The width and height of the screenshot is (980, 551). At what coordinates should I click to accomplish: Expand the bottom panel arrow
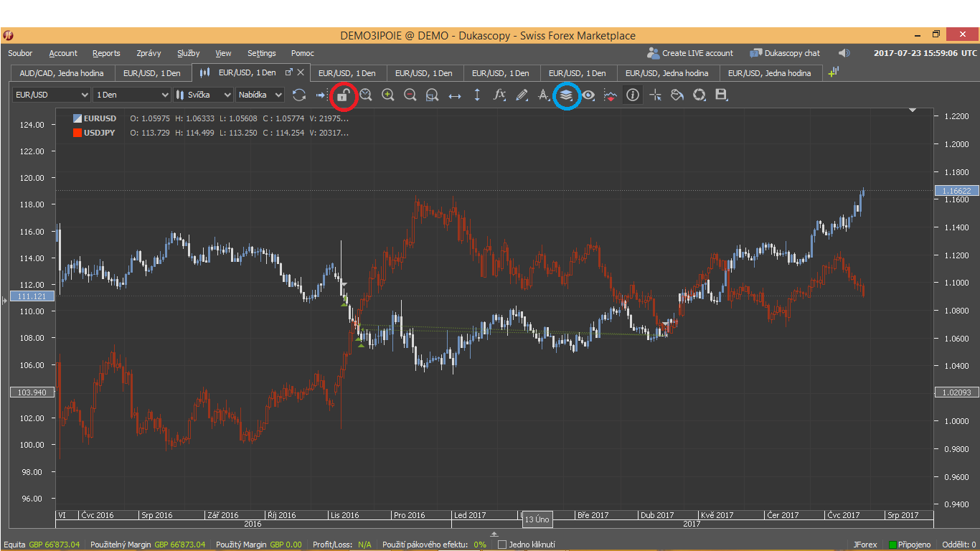[494, 534]
